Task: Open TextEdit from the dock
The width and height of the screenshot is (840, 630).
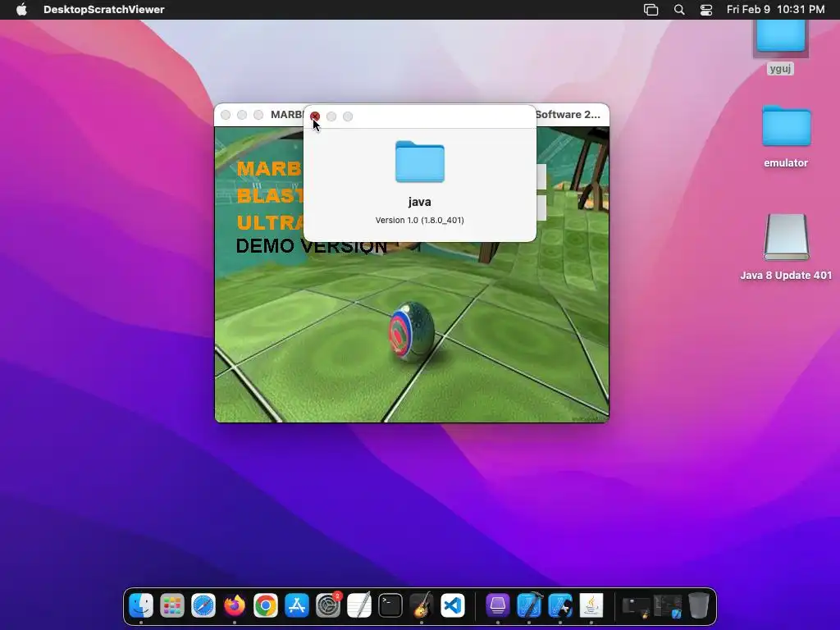Action: point(359,606)
